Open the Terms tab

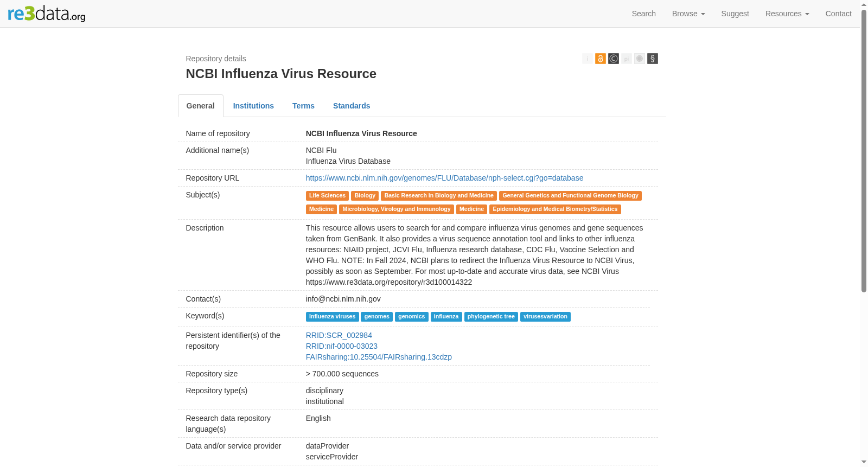coord(303,106)
